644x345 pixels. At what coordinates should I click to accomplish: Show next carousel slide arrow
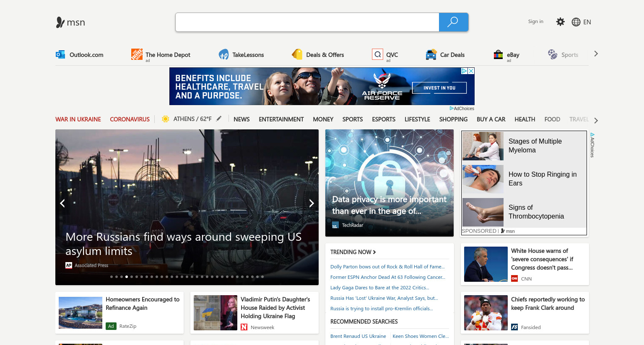(x=311, y=203)
